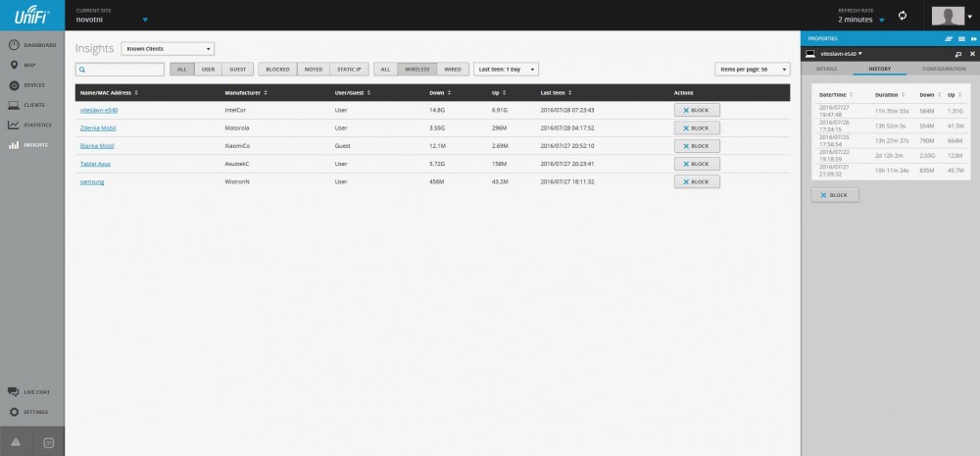Block the samsung client

[697, 181]
